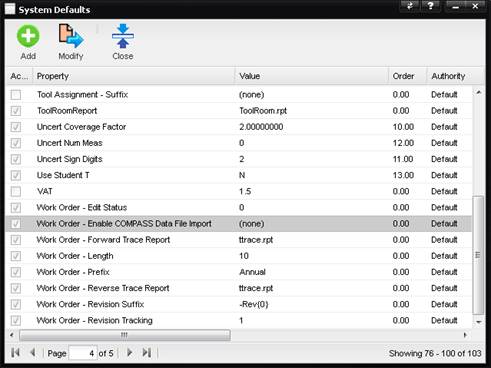This screenshot has width=491, height=368.
Task: Click the green Add icon
Action: click(28, 36)
